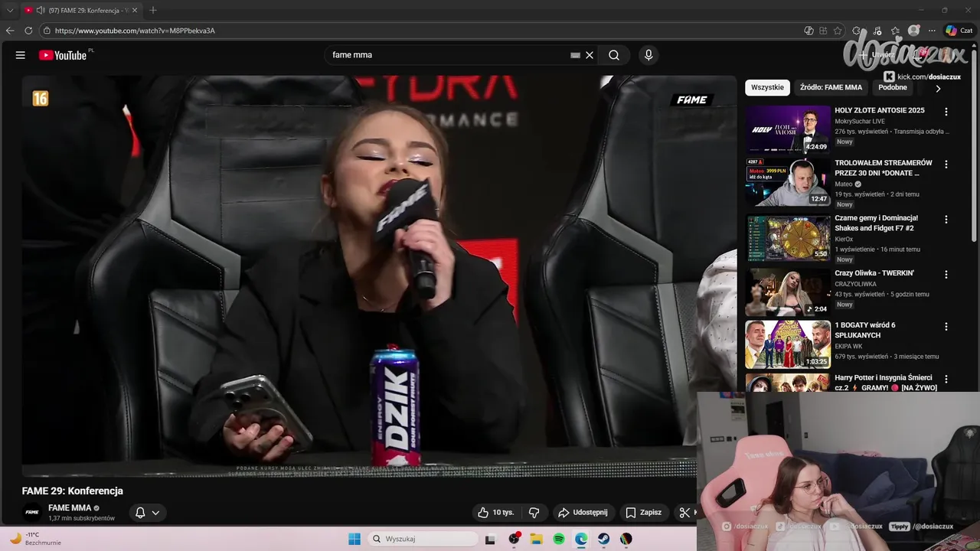Click on the video player area
980x551 pixels.
378,275
